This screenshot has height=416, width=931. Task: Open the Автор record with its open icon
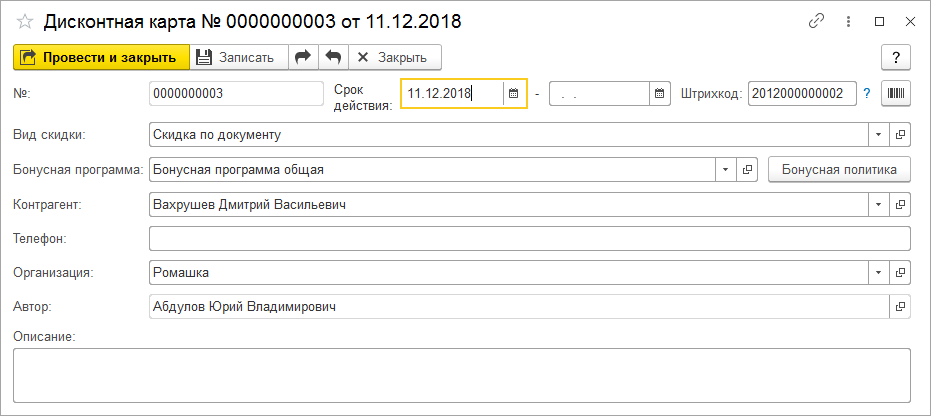coord(900,307)
